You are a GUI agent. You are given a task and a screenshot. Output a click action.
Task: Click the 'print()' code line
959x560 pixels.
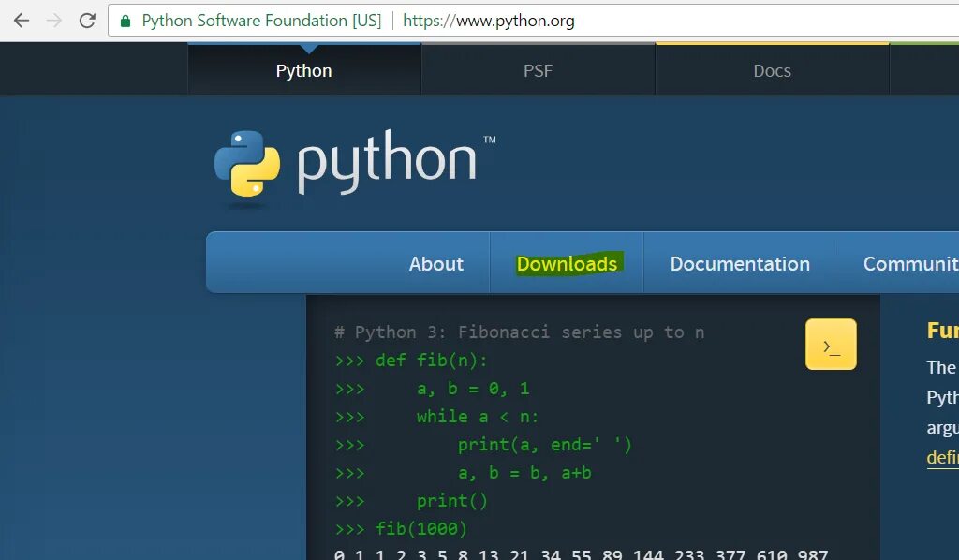coord(411,501)
